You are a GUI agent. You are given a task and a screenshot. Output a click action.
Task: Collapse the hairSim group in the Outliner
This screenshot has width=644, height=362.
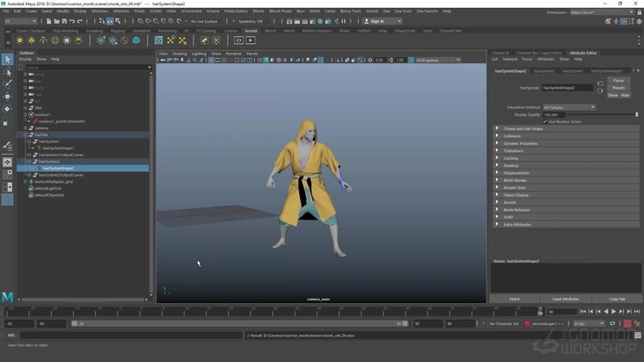tap(26, 135)
